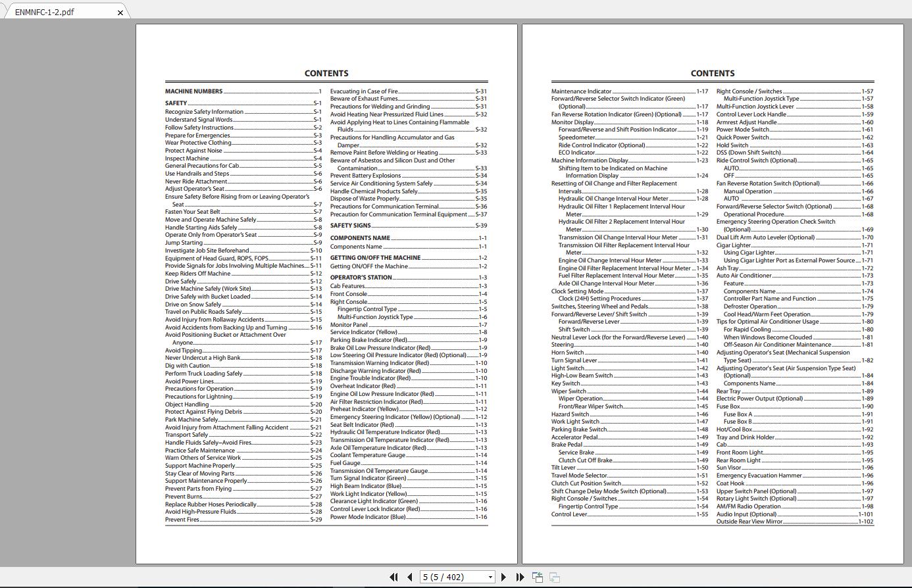Screen dimensions: 912x588
Task: Click the Understand Signal Words entry
Action: click(x=243, y=120)
